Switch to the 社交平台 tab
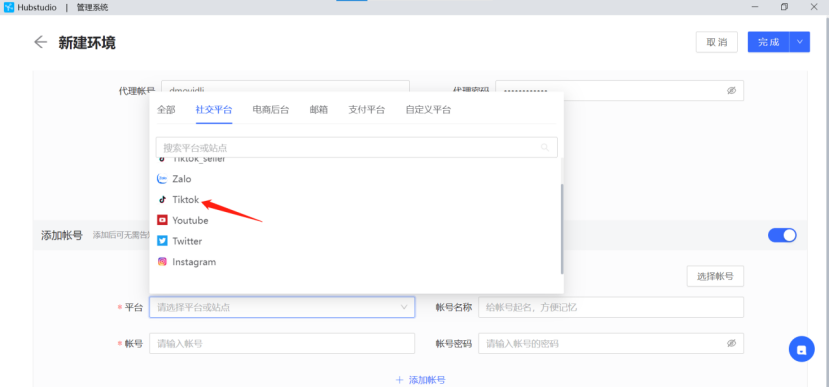 coord(214,110)
